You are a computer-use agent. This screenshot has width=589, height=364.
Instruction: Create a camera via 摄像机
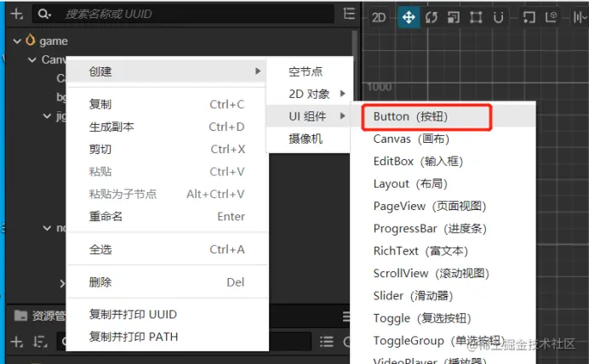(x=310, y=139)
